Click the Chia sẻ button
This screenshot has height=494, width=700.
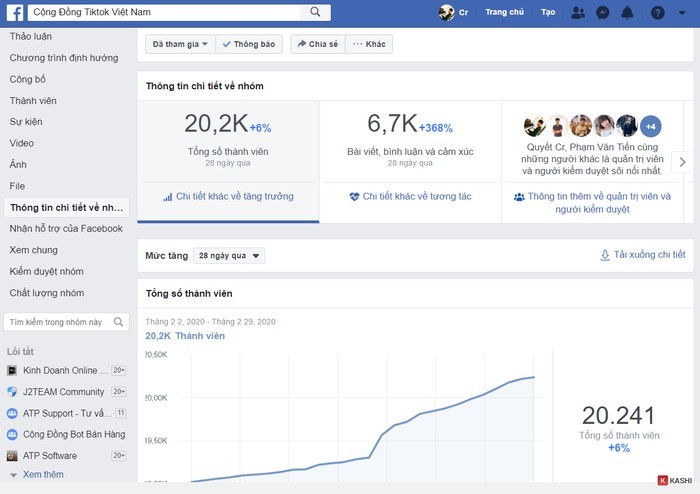point(318,44)
